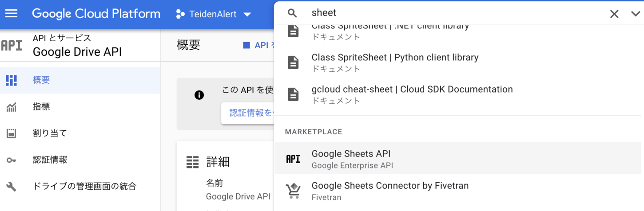Click document icon beside Python client library
The image size is (644, 211).
[293, 63]
